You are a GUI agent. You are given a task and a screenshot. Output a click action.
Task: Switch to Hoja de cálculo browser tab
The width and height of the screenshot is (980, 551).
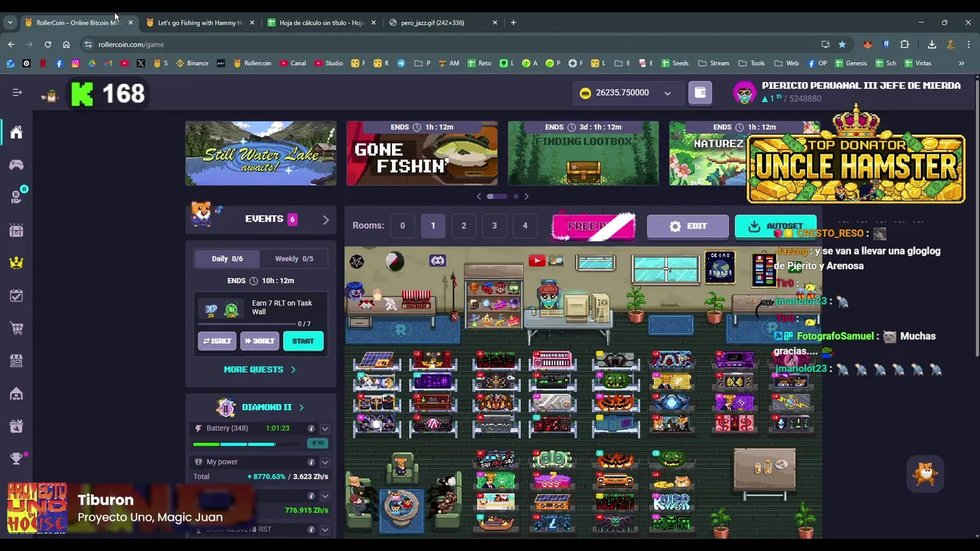click(322, 22)
